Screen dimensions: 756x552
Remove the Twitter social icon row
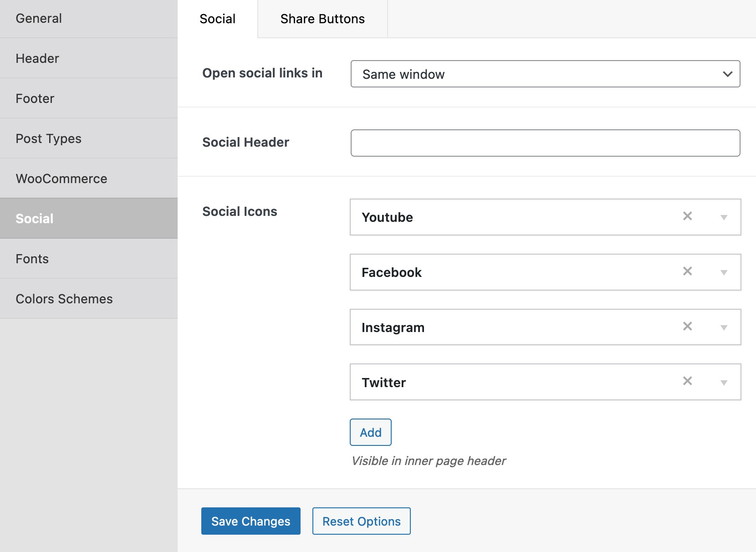pyautogui.click(x=687, y=381)
